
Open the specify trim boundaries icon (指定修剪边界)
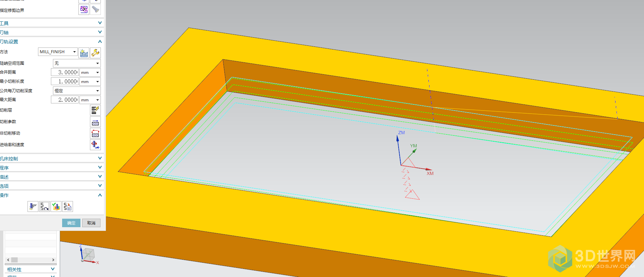tap(84, 9)
